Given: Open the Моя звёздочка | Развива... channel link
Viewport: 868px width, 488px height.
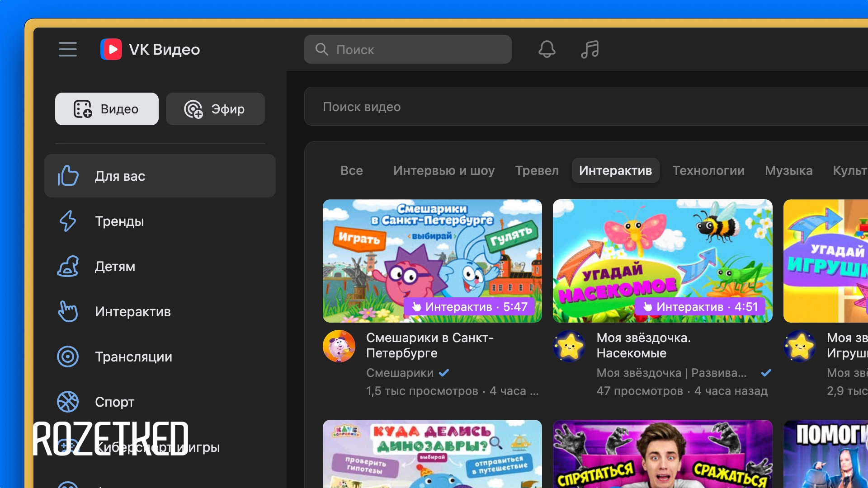Looking at the screenshot, I should [671, 373].
